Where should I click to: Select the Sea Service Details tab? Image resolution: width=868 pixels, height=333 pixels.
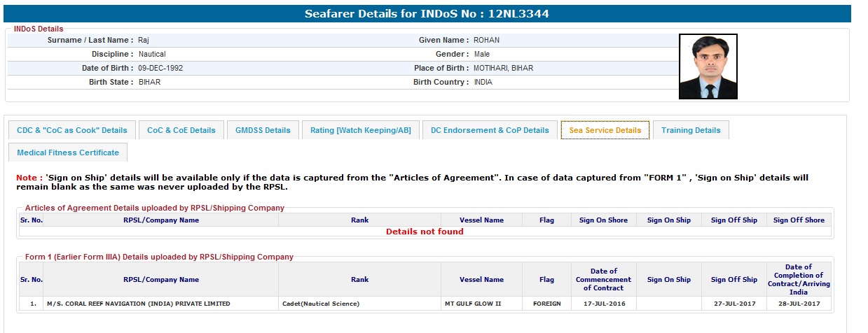tap(605, 130)
